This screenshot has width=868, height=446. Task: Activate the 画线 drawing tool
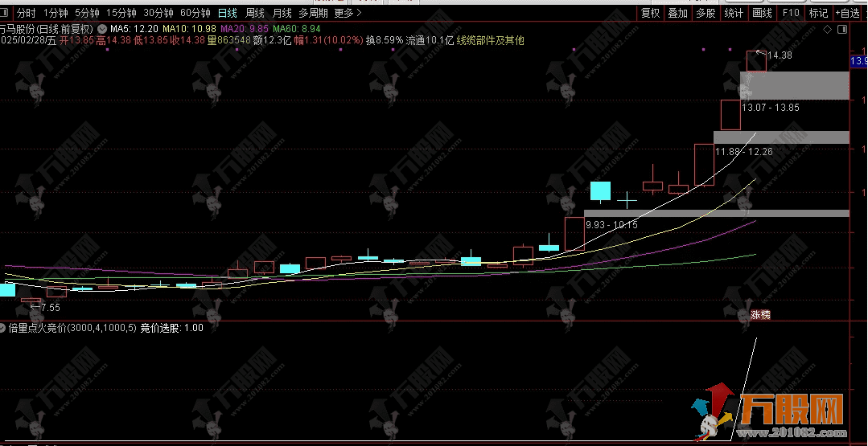coord(763,13)
